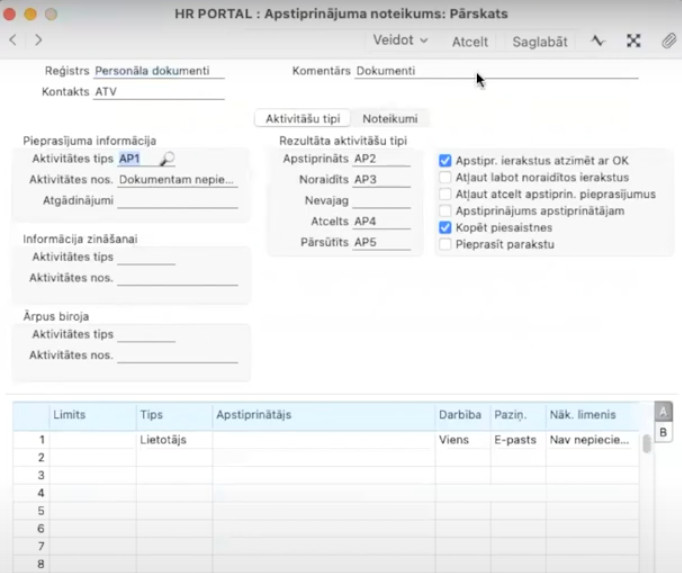The width and height of the screenshot is (682, 573).
Task: Uncheck the 'Kopēt piesaistnes' checkbox
Action: tap(446, 228)
